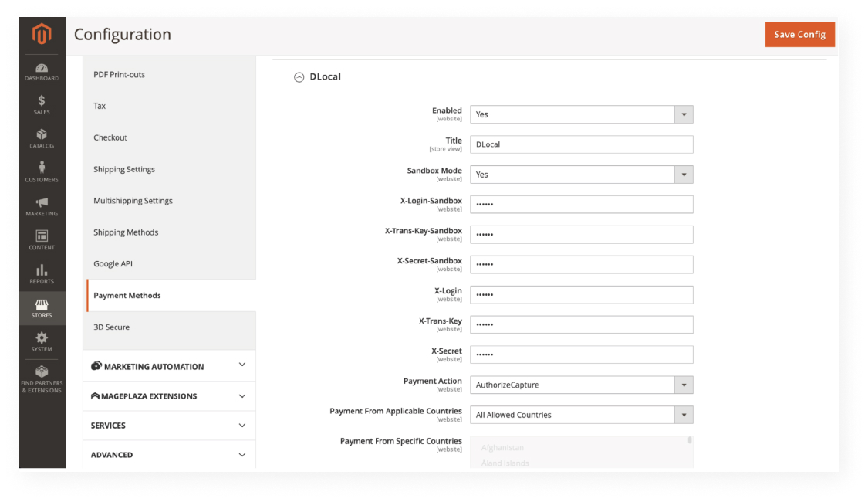Image resolution: width=868 pixels, height=502 pixels.
Task: Select the Checkout settings tab
Action: click(171, 137)
